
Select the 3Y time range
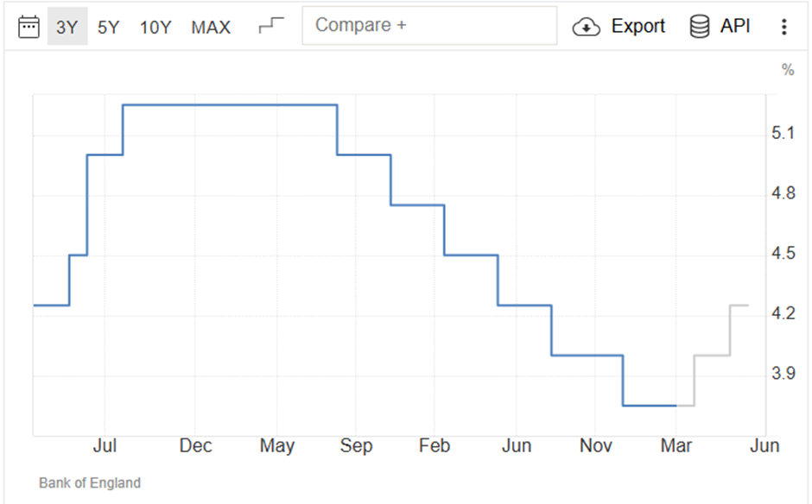(67, 27)
